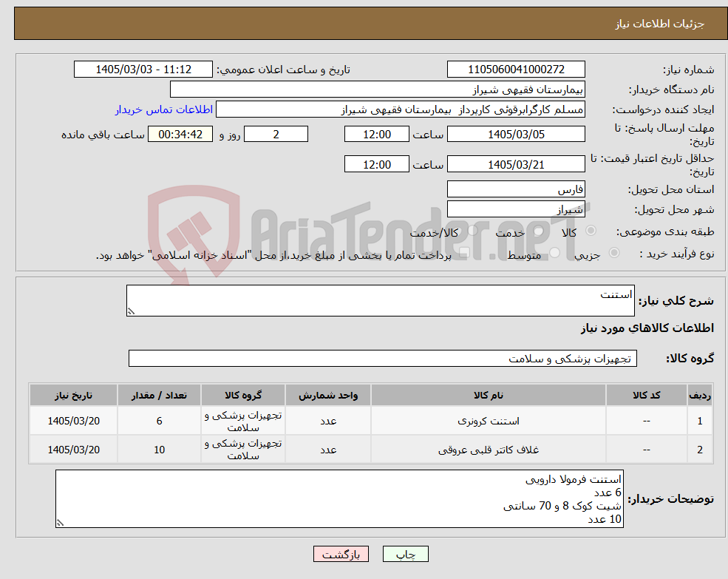Viewport: 728px width, 579px height.
Task: Click the date cell in استنت کرونری row
Action: point(73,421)
